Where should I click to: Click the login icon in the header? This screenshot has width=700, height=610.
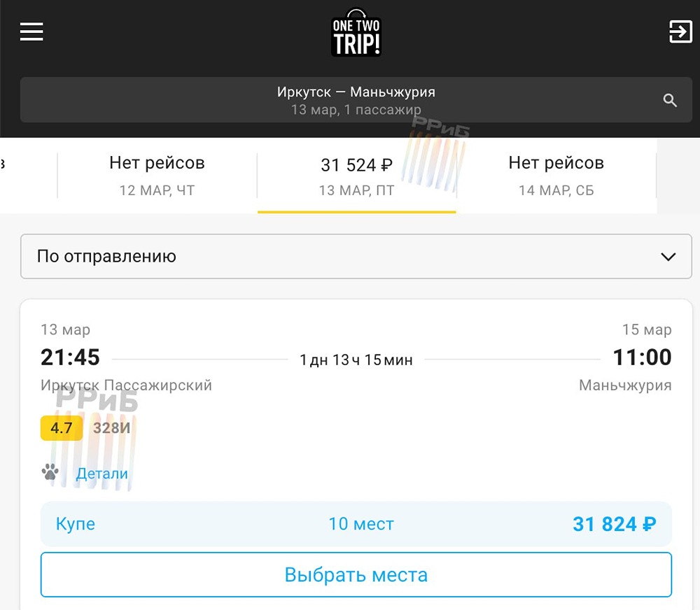[x=680, y=31]
